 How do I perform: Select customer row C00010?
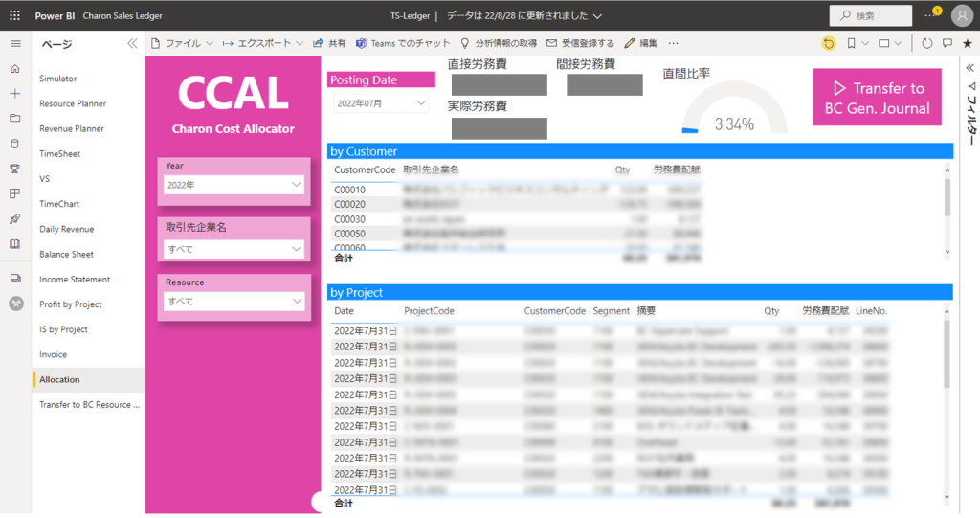517,190
